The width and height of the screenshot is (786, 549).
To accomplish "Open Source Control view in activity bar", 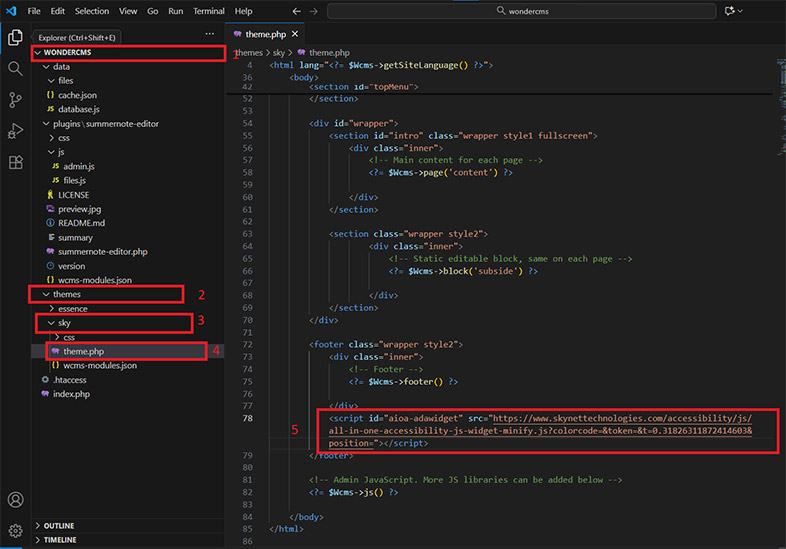I will click(x=16, y=100).
